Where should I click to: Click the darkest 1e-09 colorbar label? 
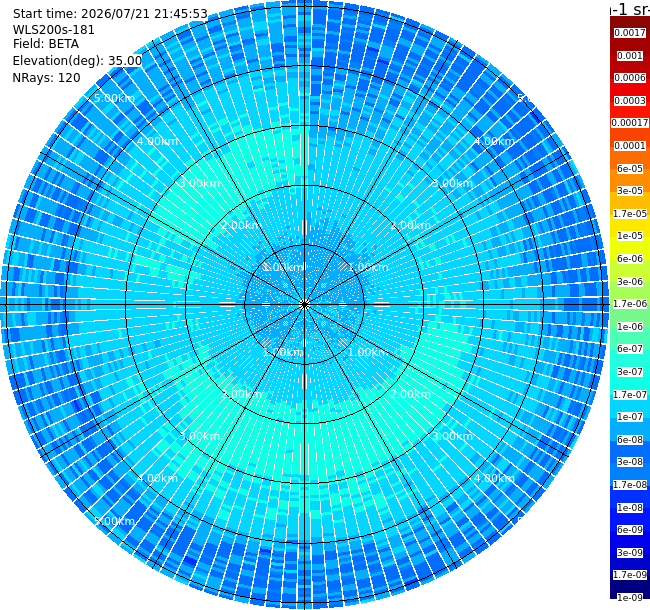(x=630, y=597)
